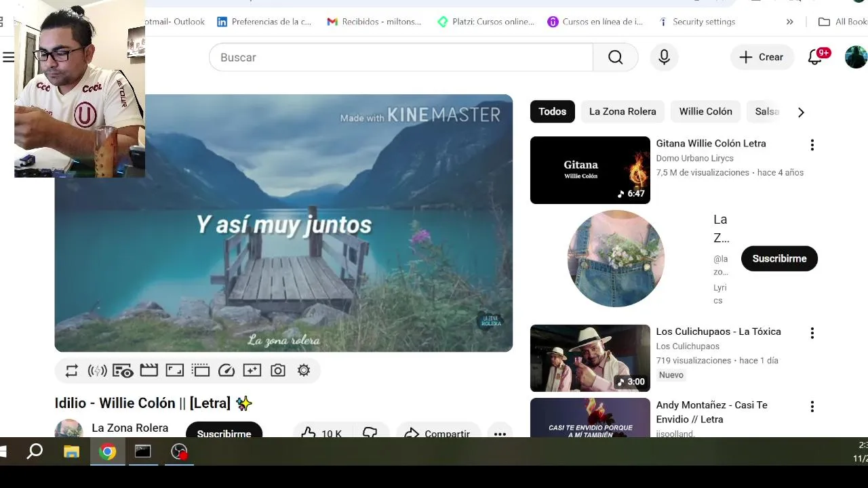Dislike the video with thumbs-down button
This screenshot has height=488, width=868.
[x=370, y=434]
